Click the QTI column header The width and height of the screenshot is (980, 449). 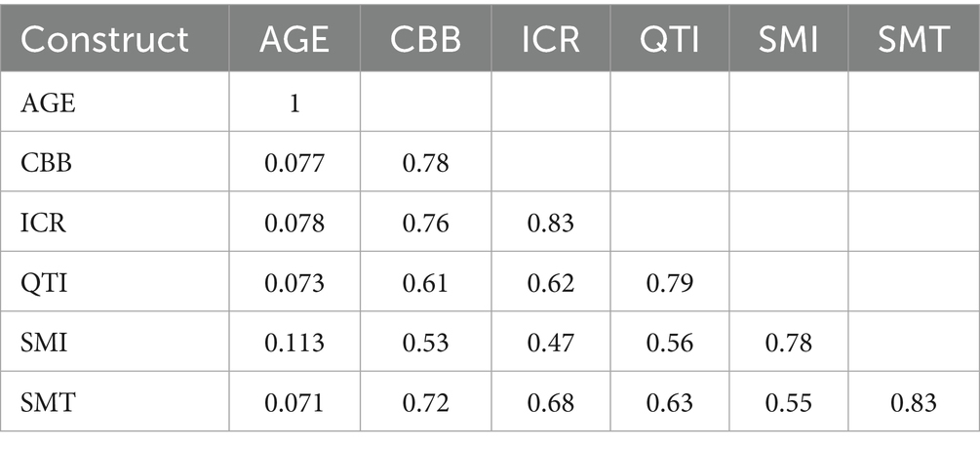click(669, 39)
